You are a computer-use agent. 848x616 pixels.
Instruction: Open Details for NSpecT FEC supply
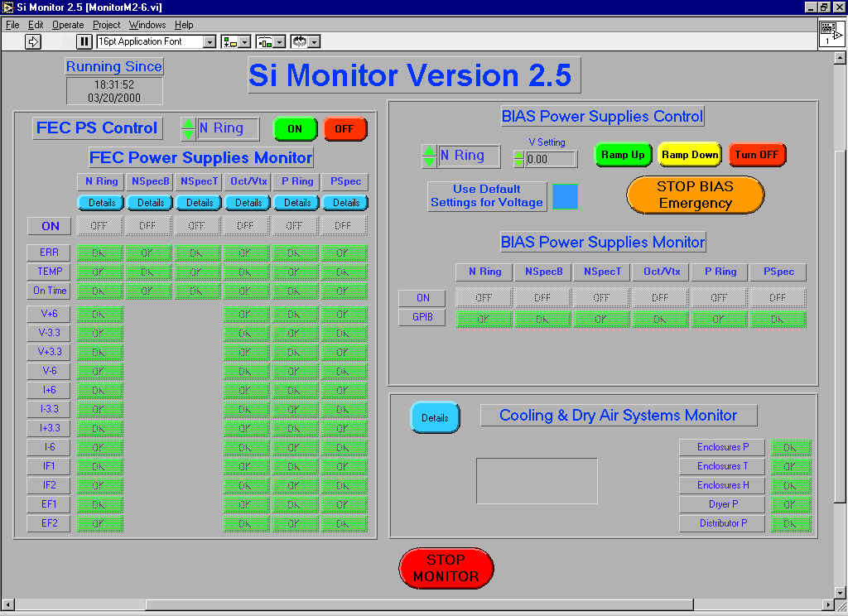200,203
